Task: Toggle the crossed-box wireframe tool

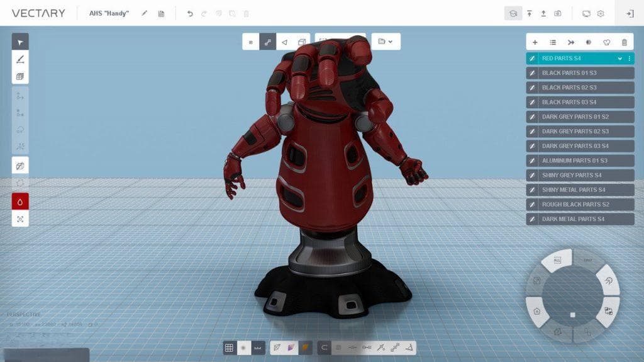Action: 20,166
